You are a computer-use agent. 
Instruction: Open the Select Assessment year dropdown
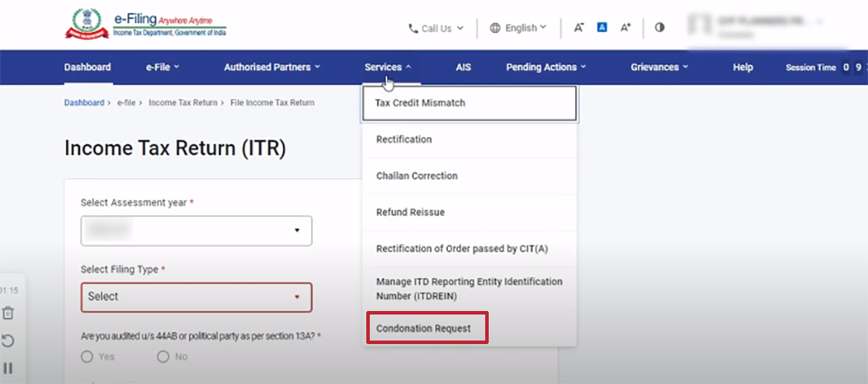(196, 231)
